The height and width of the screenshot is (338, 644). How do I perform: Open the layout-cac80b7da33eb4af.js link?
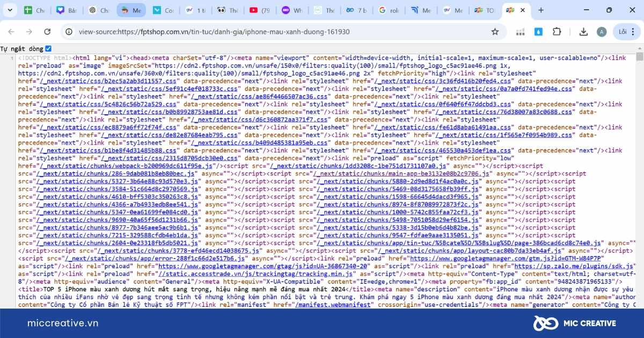coord(470,251)
